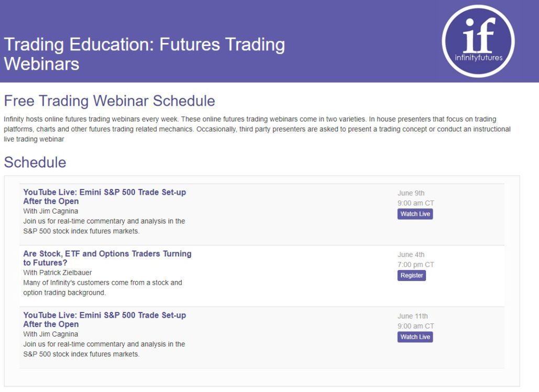Click presenter name 'Jim Cagnina' under June 9th webinar
Viewport: 539px width, 392px height.
pos(50,211)
